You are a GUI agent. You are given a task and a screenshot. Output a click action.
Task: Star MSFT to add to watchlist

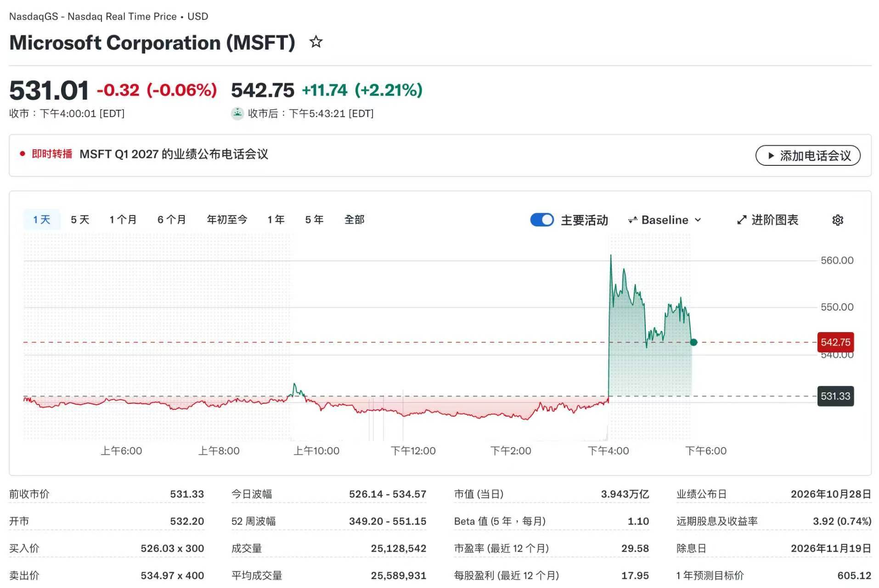(316, 42)
